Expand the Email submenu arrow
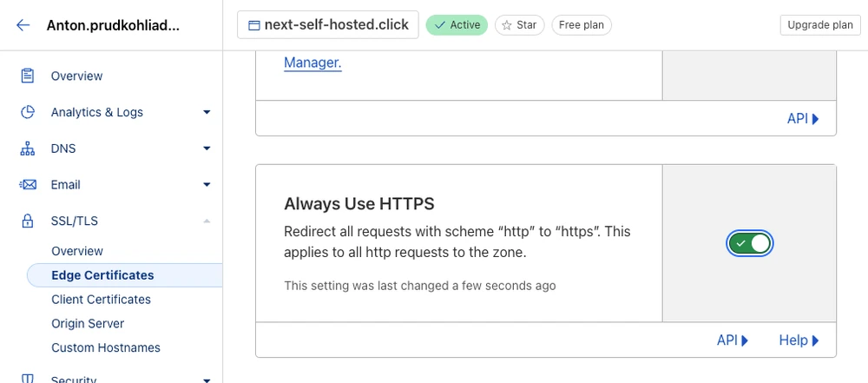Screen dimensions: 868x383 [207, 185]
